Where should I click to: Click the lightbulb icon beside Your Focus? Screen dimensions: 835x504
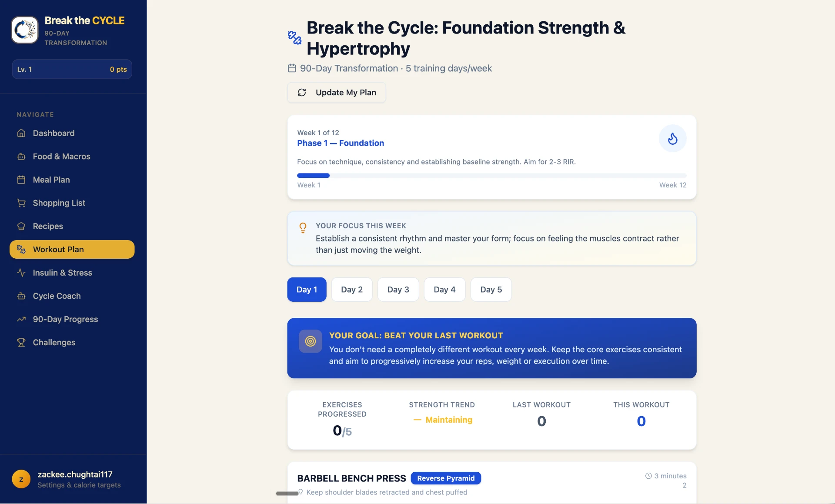(x=303, y=227)
